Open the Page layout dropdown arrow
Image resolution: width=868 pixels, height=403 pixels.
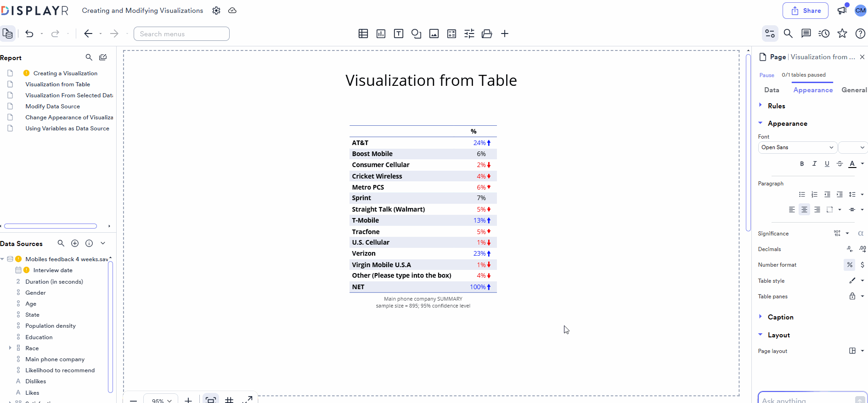[x=862, y=351]
